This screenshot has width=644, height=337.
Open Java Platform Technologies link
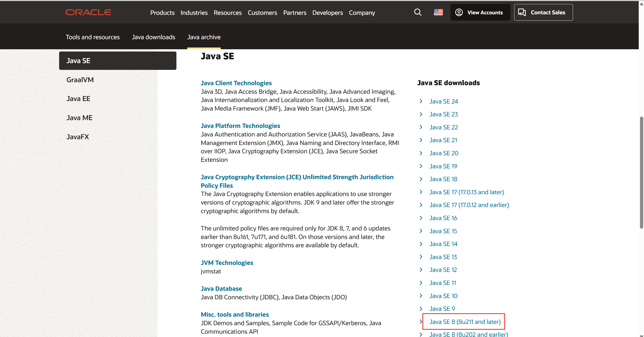pyautogui.click(x=240, y=125)
